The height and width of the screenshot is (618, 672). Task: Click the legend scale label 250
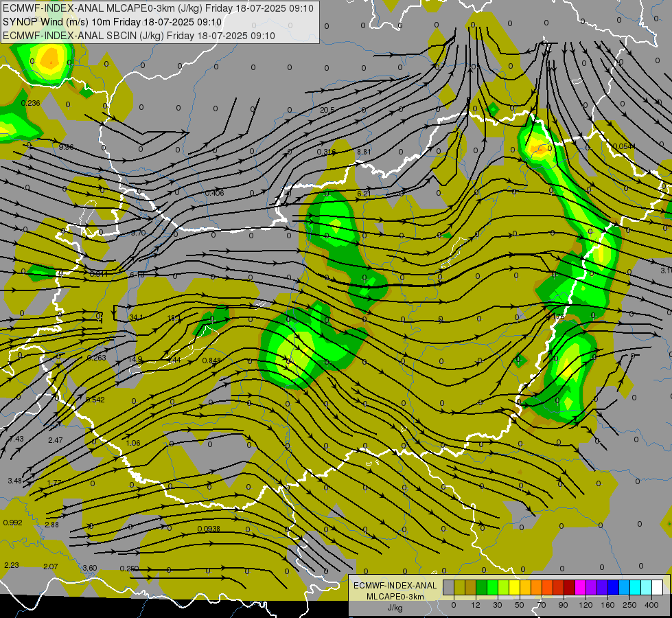point(629,605)
